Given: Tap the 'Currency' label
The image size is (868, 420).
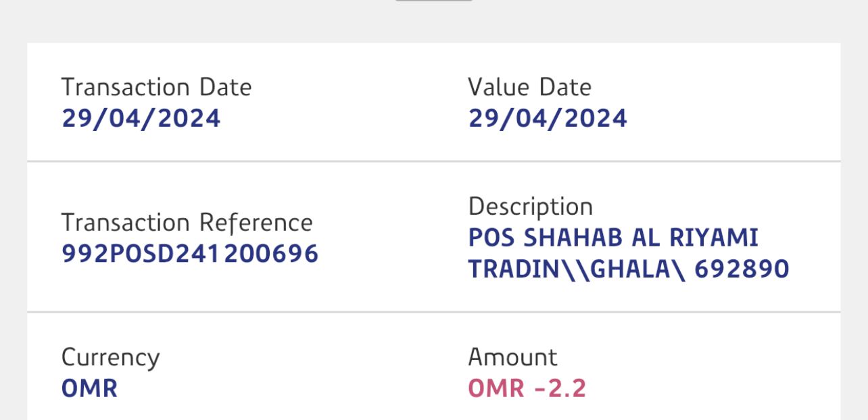Looking at the screenshot, I should click(110, 357).
